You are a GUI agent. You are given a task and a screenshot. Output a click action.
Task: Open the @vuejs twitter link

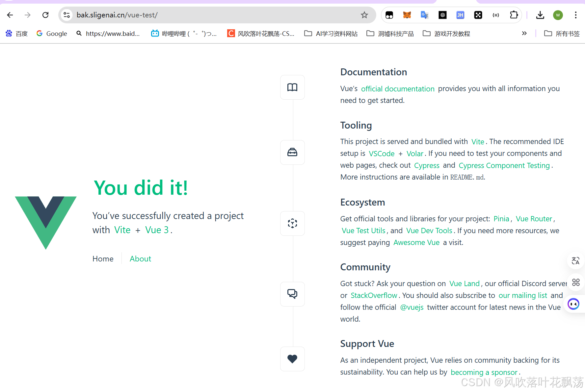(x=412, y=307)
